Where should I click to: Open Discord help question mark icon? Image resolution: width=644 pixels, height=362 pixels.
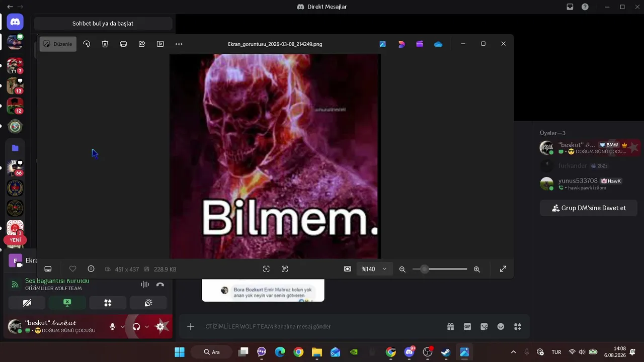point(585,7)
